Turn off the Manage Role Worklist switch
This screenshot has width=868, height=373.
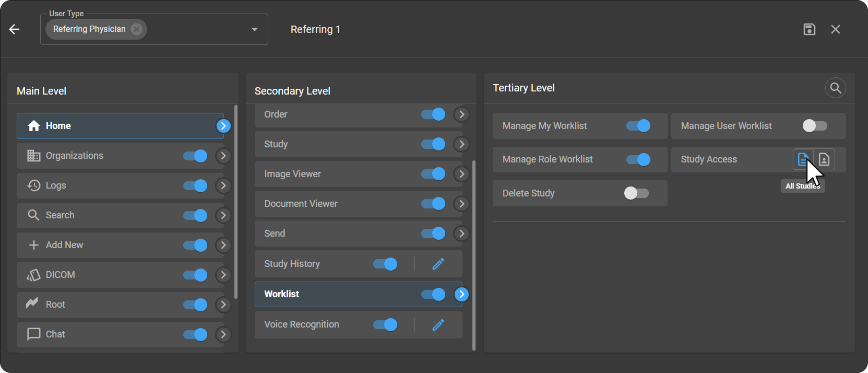(x=638, y=159)
